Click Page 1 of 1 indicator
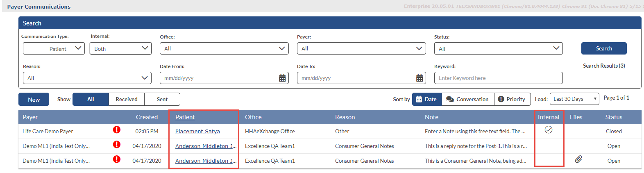The image size is (644, 173). (x=616, y=98)
